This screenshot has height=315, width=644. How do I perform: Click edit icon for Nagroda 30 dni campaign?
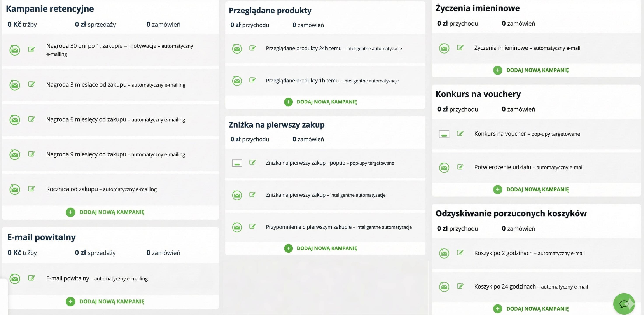click(x=31, y=49)
